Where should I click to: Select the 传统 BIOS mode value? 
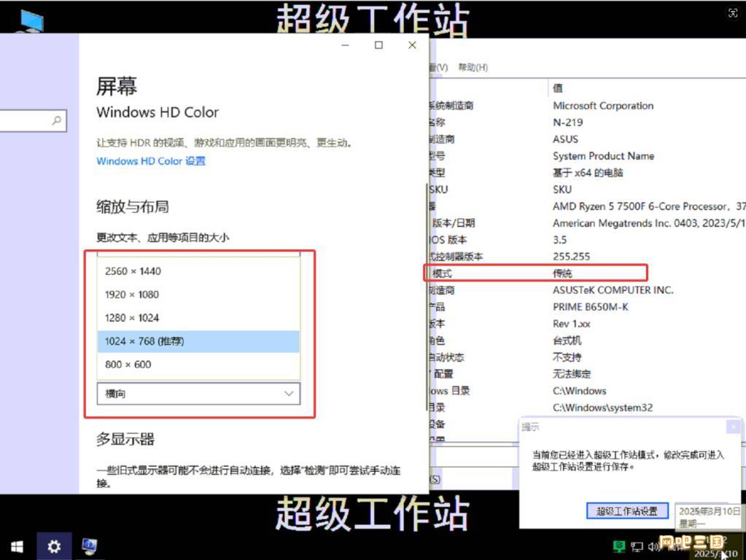coord(562,273)
